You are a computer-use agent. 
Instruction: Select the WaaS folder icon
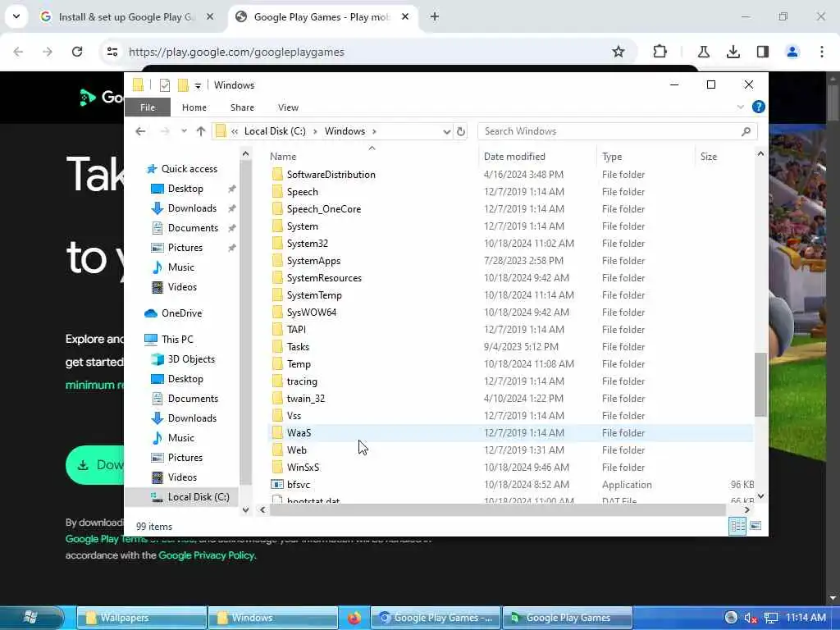point(277,433)
